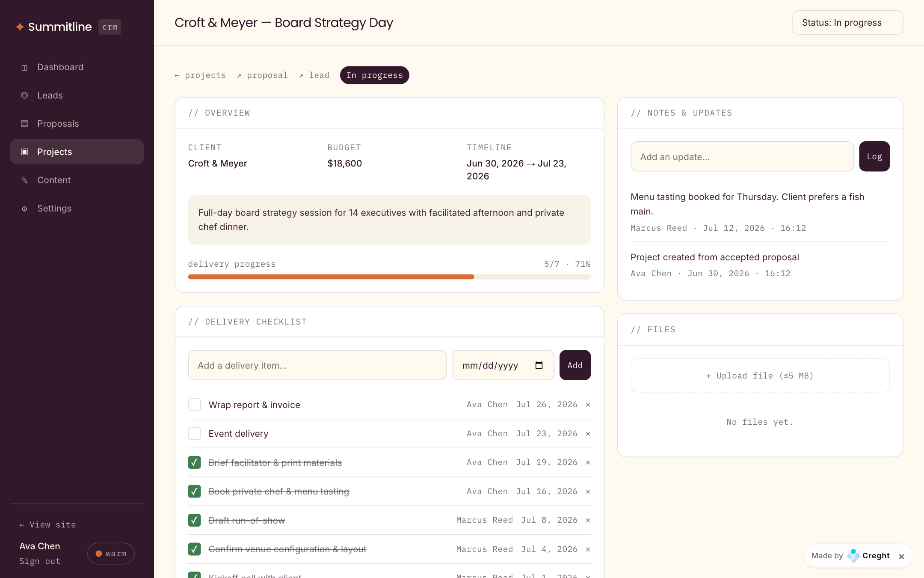Remove the Wrap report & invoice item
The width and height of the screenshot is (924, 578).
pos(588,405)
